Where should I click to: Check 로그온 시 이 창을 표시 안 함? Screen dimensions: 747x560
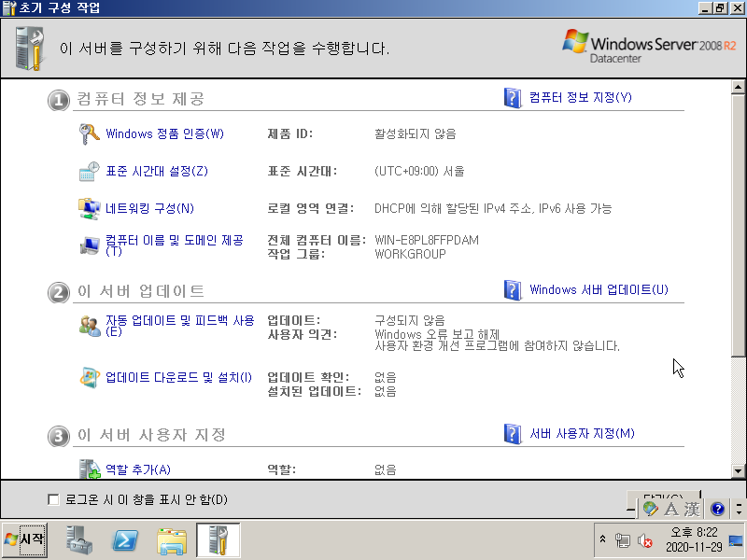tap(53, 499)
